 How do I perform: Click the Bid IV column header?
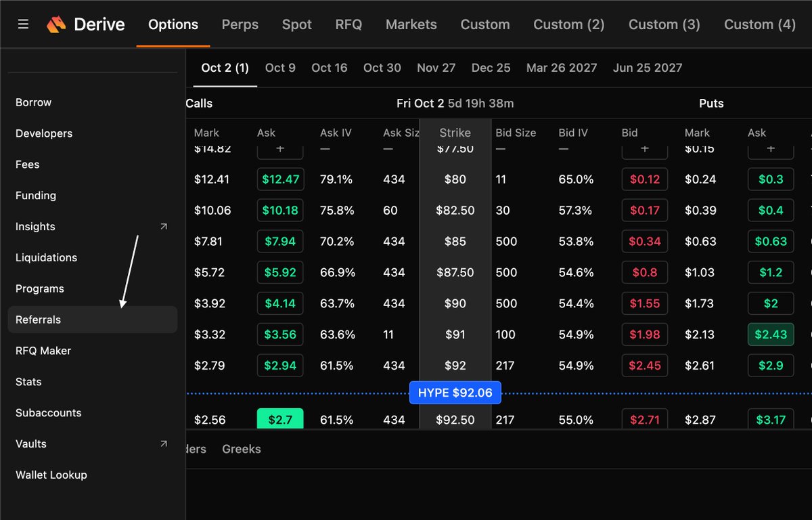pyautogui.click(x=574, y=133)
